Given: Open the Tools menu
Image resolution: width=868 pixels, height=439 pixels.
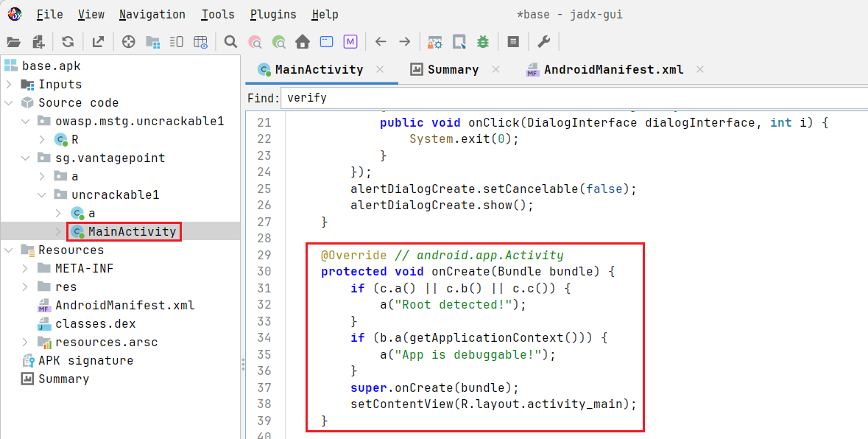Looking at the screenshot, I should (218, 15).
